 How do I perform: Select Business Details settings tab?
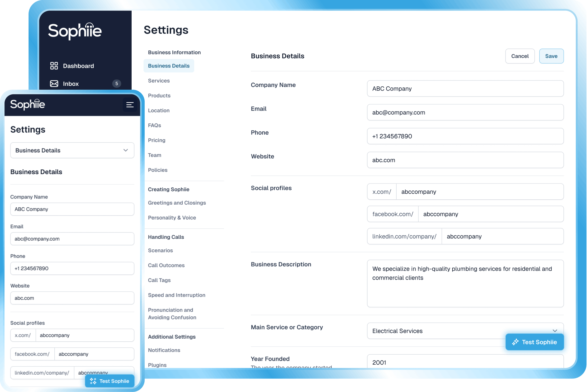169,66
